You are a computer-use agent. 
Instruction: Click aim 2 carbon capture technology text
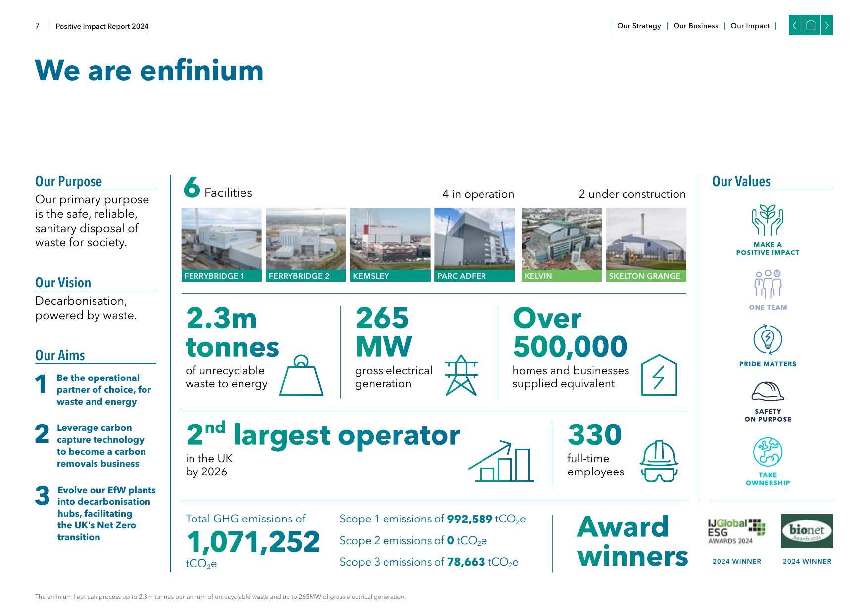101,446
